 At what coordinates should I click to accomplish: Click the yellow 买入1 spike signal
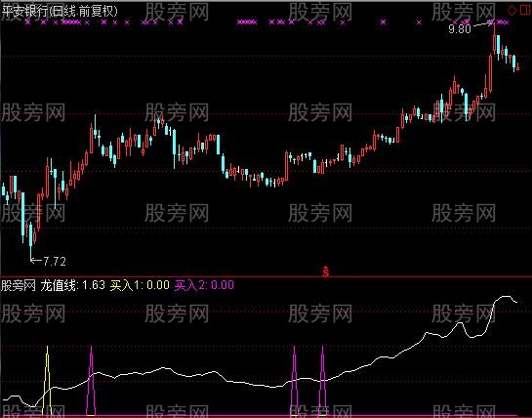click(47, 380)
